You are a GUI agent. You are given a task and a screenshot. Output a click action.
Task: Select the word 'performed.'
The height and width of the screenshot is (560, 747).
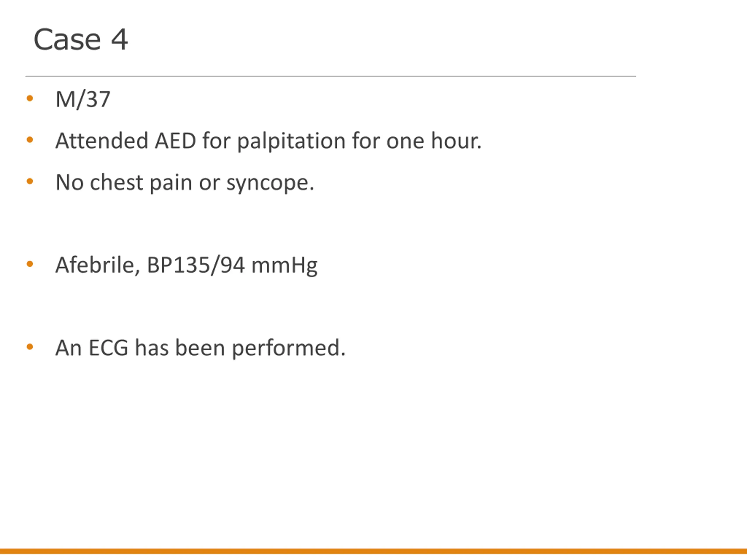click(289, 348)
